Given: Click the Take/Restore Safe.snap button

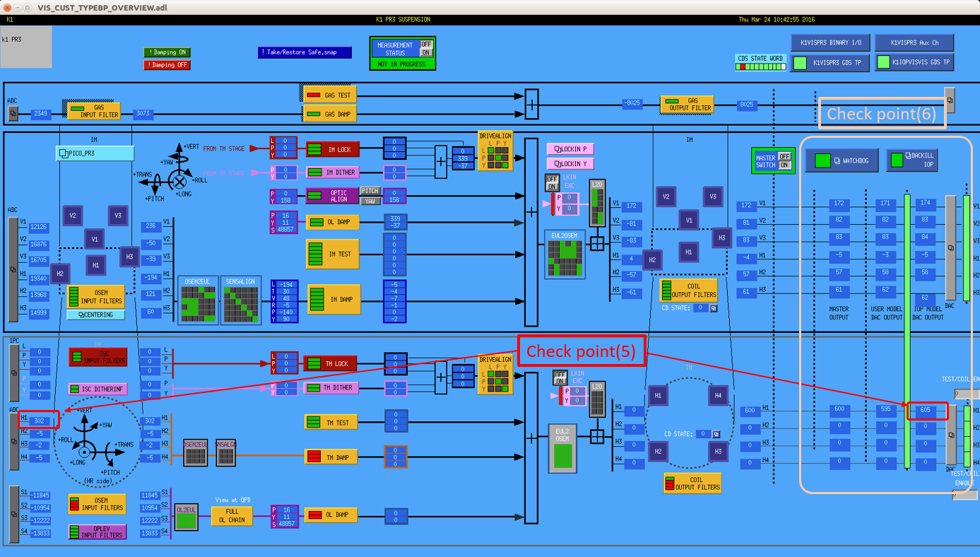Looking at the screenshot, I should tap(305, 52).
